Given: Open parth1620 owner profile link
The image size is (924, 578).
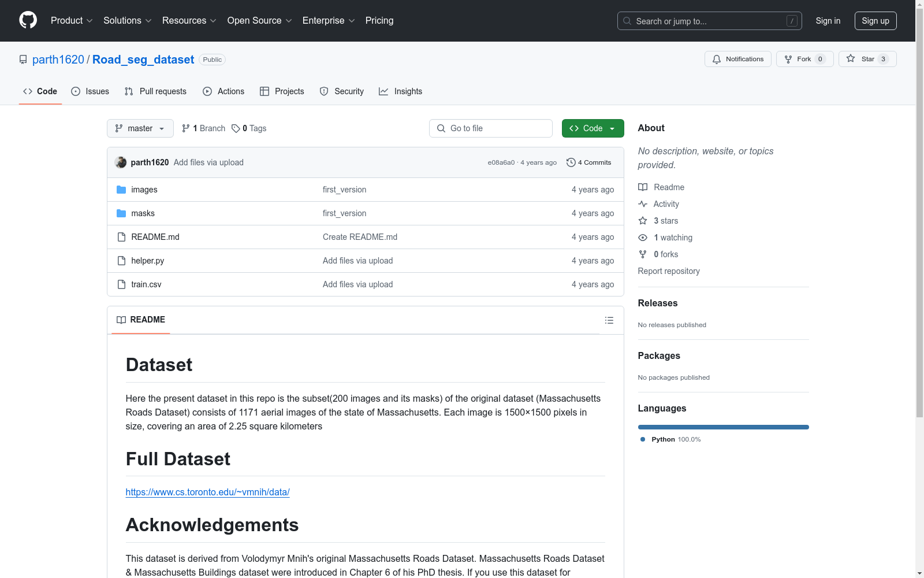Looking at the screenshot, I should pyautogui.click(x=58, y=60).
